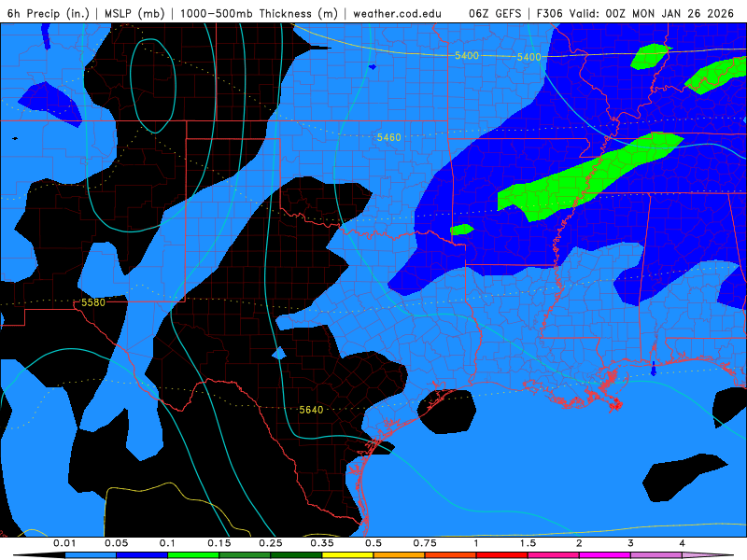Click the '5460' thickness contour label

click(388, 137)
